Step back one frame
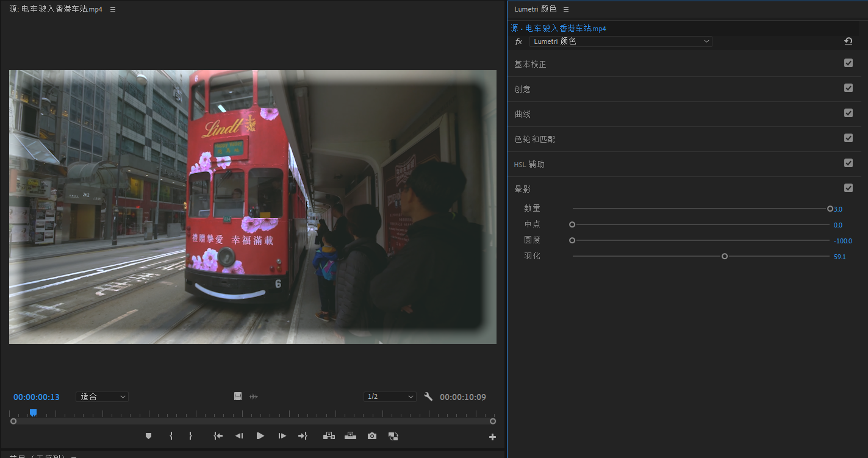Screen dimensions: 868x458 (x=239, y=436)
